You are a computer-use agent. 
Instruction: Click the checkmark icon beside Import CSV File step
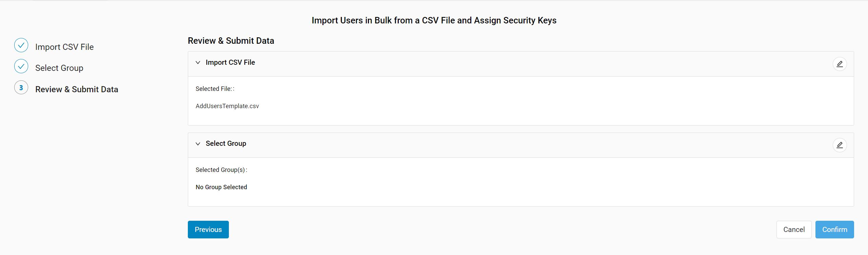(21, 45)
